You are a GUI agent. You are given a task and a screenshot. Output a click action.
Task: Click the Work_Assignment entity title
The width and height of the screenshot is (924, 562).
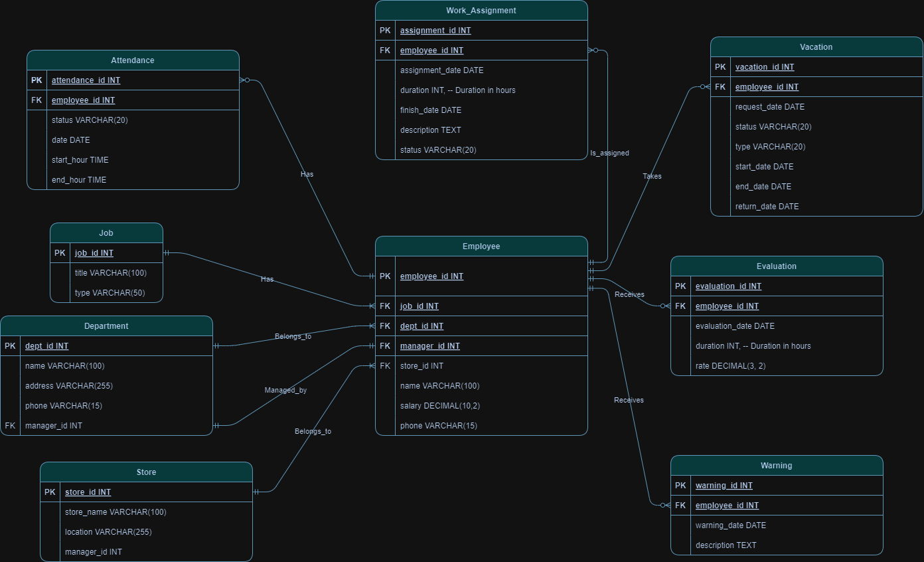click(x=481, y=10)
